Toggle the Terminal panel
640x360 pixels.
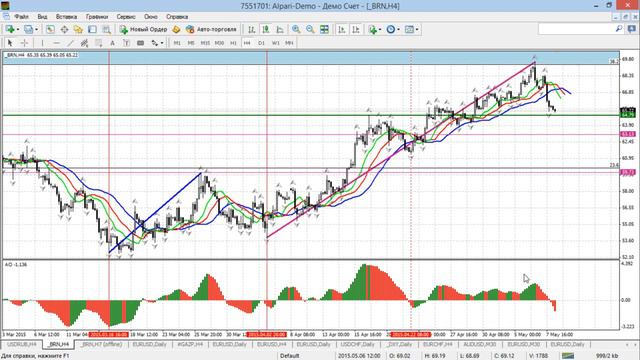click(92, 29)
